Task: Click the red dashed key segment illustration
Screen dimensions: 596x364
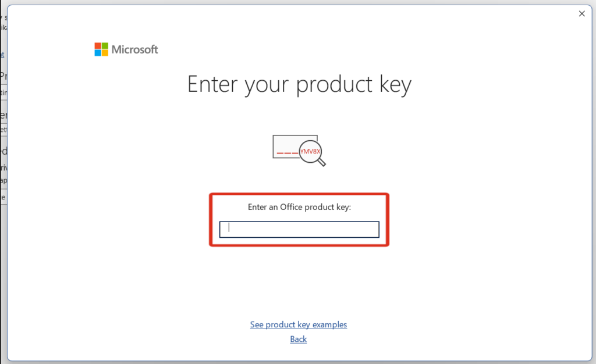Action: (286, 153)
